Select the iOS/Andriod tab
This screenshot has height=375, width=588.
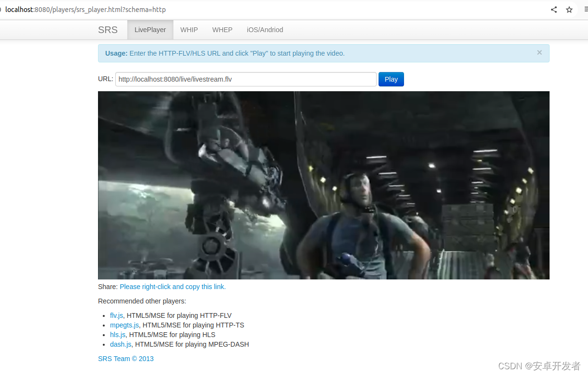pos(265,30)
